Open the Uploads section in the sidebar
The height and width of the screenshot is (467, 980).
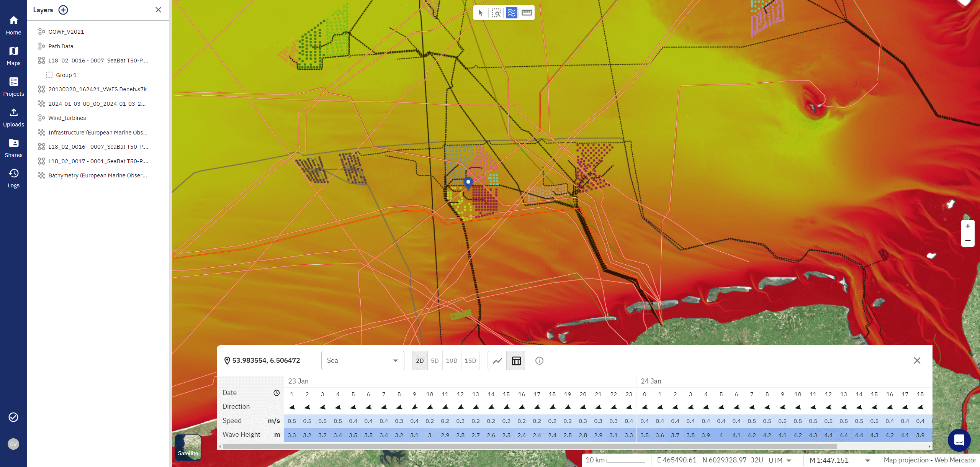[x=13, y=117]
